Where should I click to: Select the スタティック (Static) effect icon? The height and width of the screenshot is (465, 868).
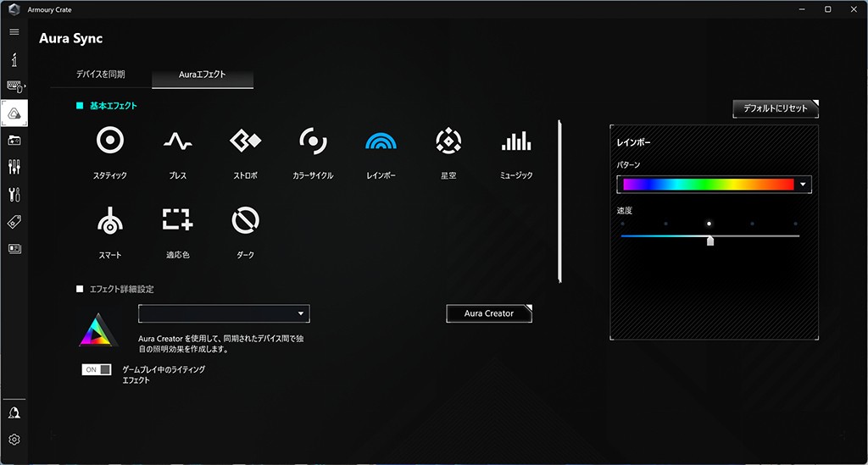[110, 141]
